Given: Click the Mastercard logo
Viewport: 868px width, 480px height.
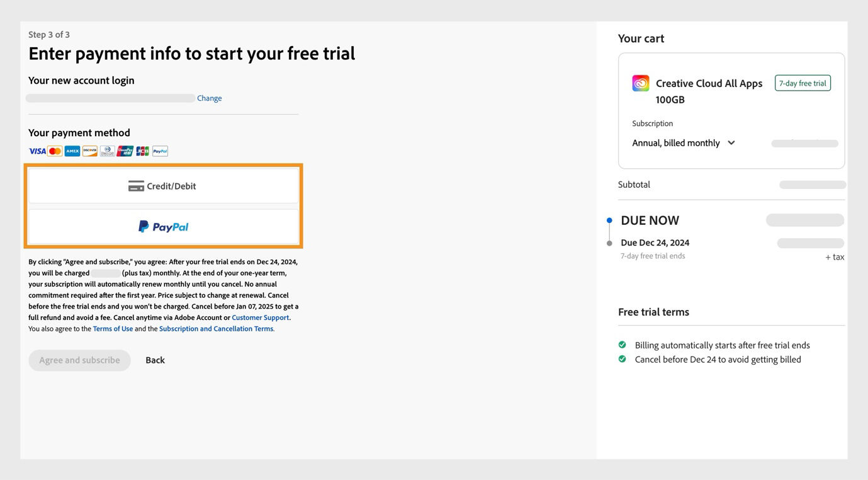Looking at the screenshot, I should tap(55, 151).
